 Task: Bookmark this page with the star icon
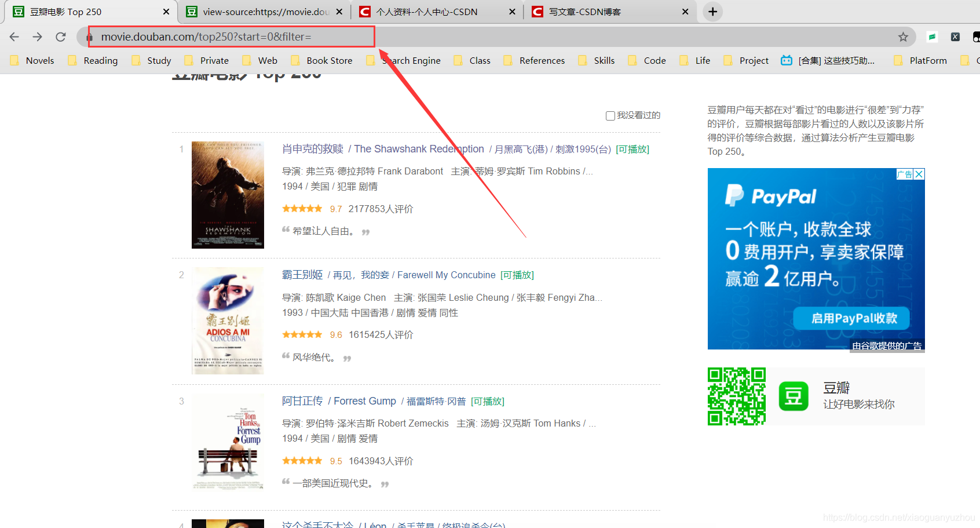click(x=903, y=37)
